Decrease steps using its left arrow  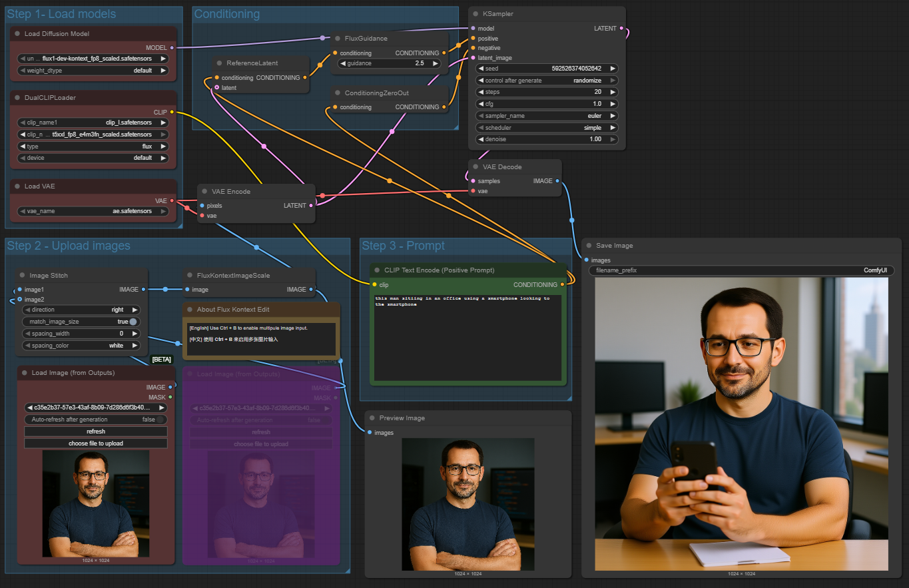pyautogui.click(x=481, y=92)
